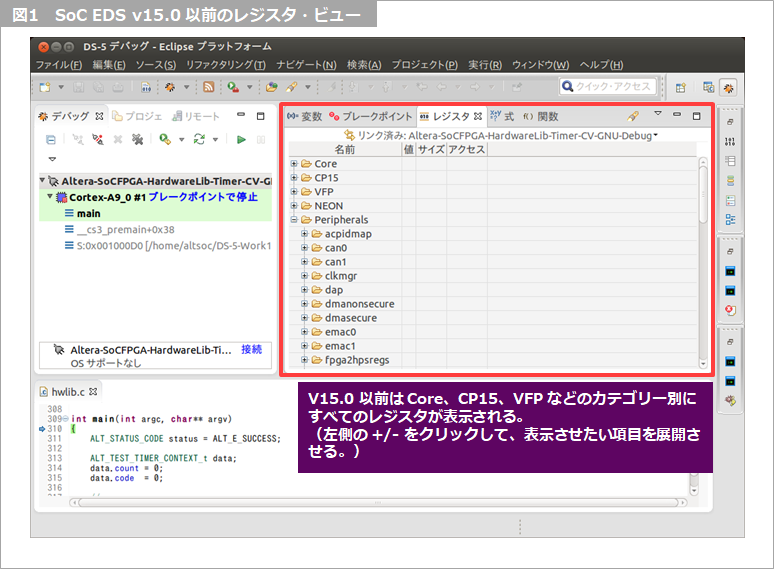This screenshot has width=774, height=569.
Task: Expand the Core register folder
Action: [x=294, y=164]
